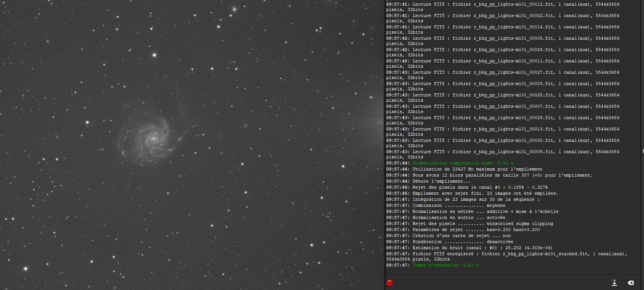644x290 pixels.
Task: Click the log line for file m101_00027.fit
Action: coord(503,75)
